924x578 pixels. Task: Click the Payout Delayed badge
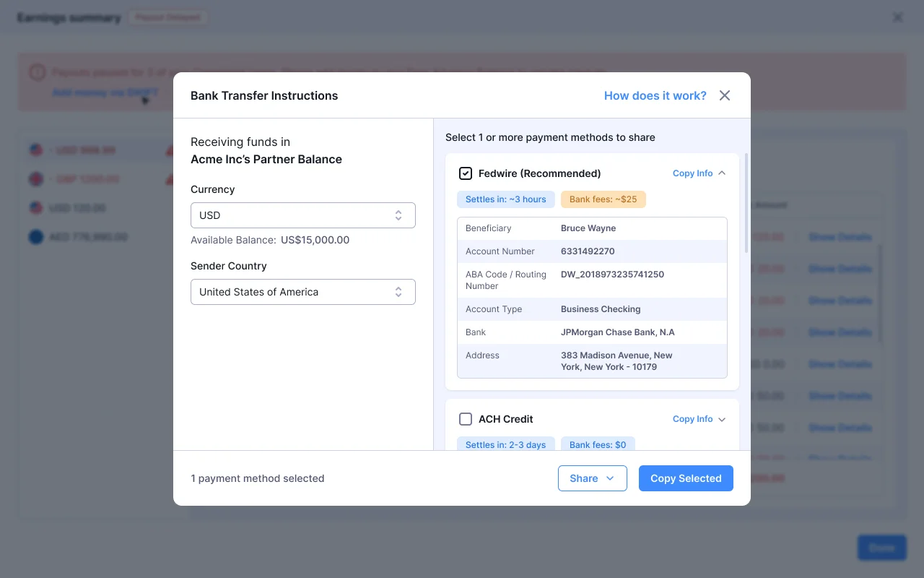coord(168,17)
